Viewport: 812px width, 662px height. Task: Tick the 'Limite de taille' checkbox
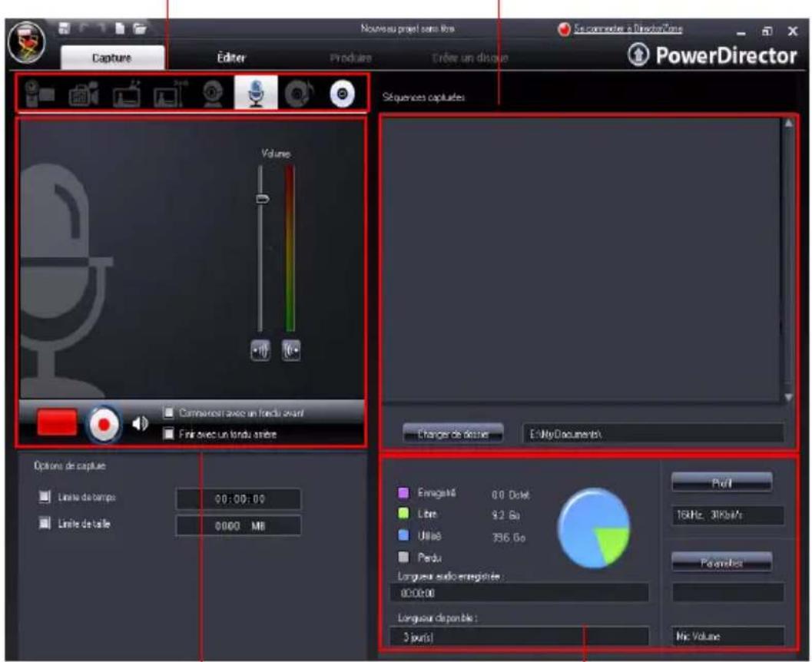[45, 523]
